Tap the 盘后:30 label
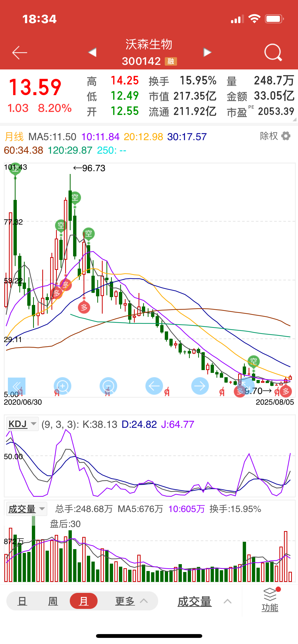Image resolution: width=298 pixels, height=644 pixels. [x=65, y=524]
